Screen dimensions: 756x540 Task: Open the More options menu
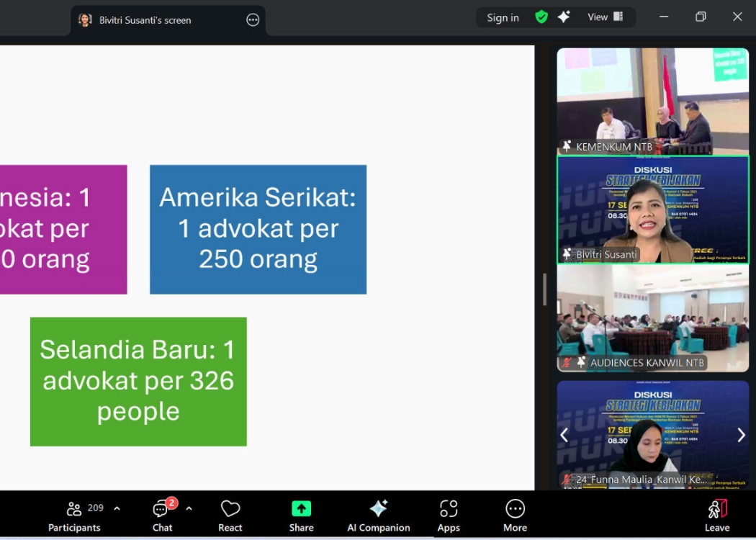tap(515, 516)
